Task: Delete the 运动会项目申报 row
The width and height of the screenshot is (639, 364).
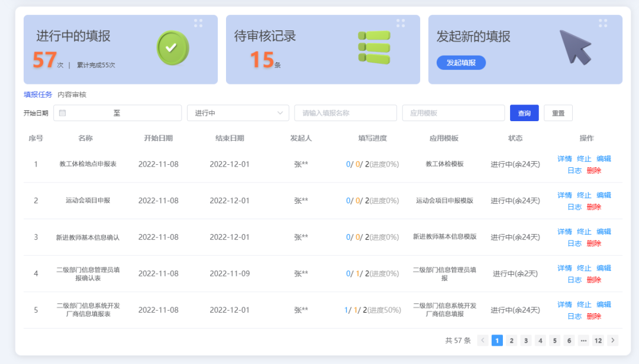Action: click(x=593, y=207)
